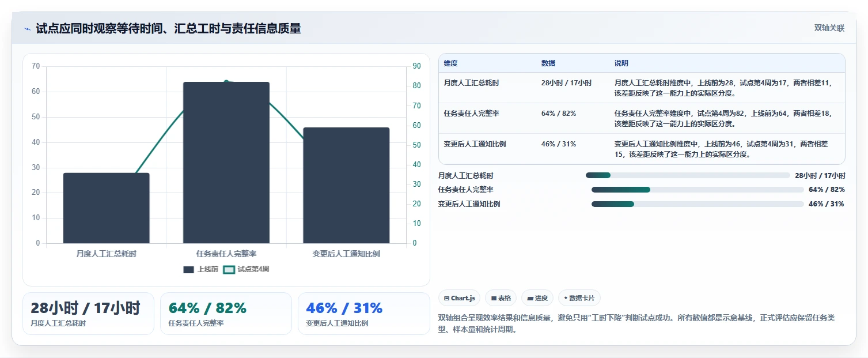Select the 变更后人工通知比例 cell in the table
Screen dimensions: 868x358
(x=475, y=144)
